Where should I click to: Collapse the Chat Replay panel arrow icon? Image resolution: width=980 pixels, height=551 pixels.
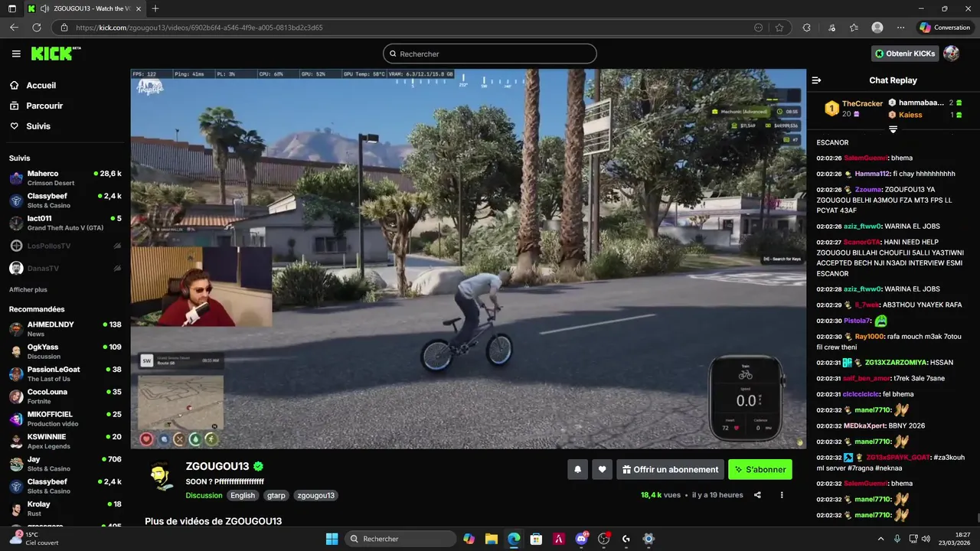click(x=816, y=80)
